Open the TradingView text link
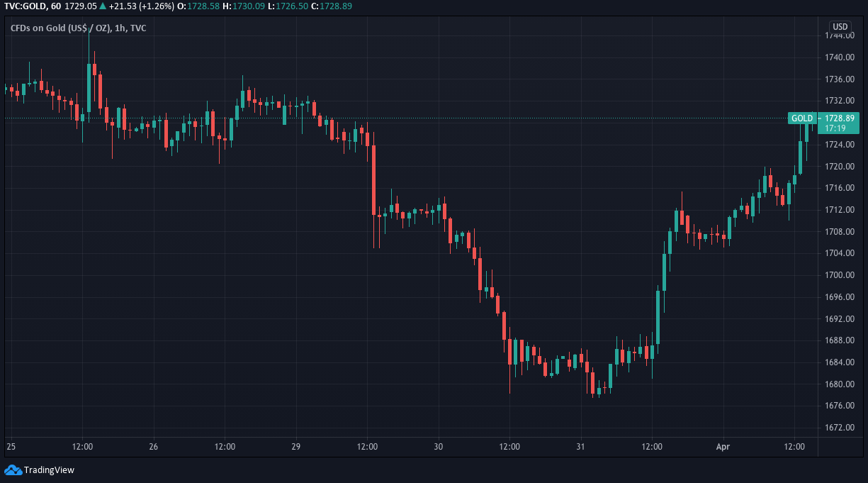868x483 pixels. [x=49, y=470]
